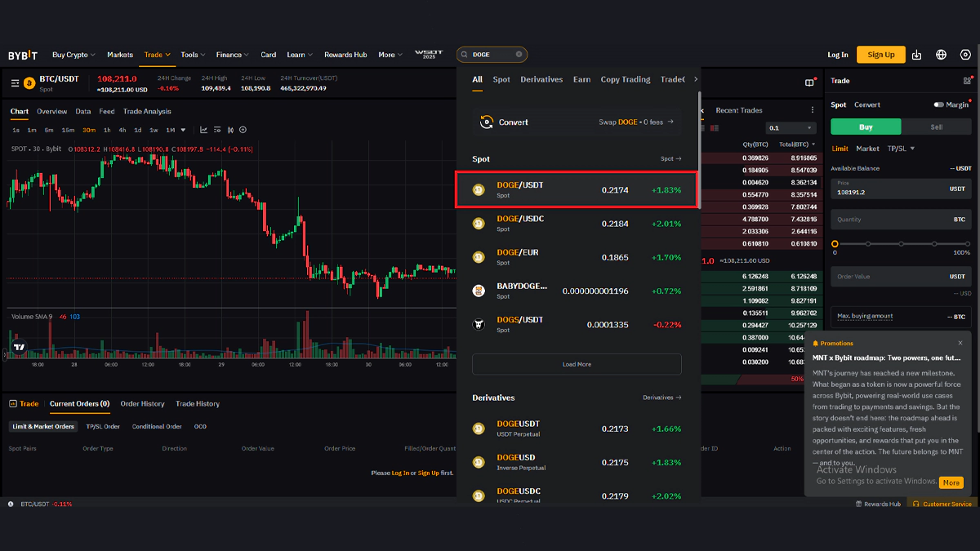Click the BABYDOGE coin icon

[x=479, y=291]
